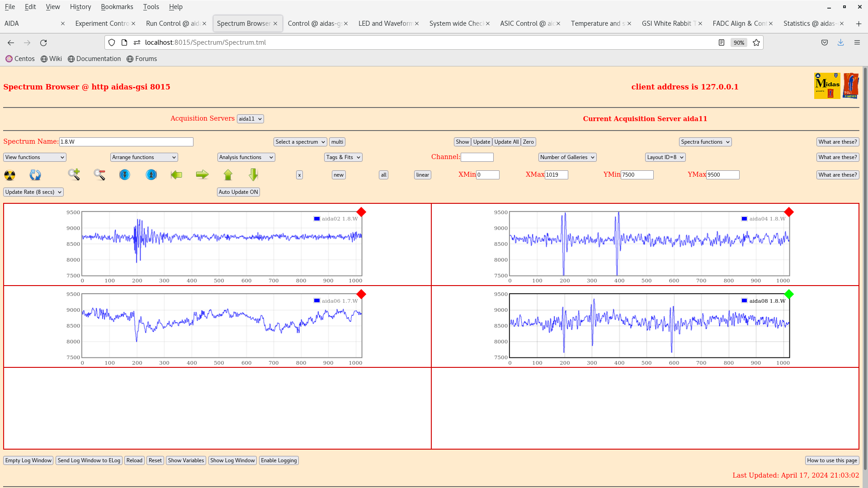Click the Zero button

[x=528, y=142]
